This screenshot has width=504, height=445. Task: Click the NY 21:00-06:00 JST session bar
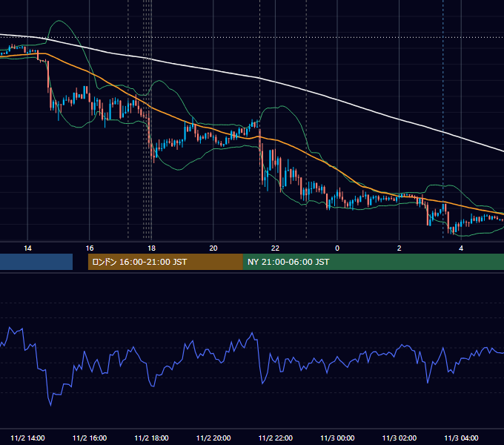click(x=373, y=262)
